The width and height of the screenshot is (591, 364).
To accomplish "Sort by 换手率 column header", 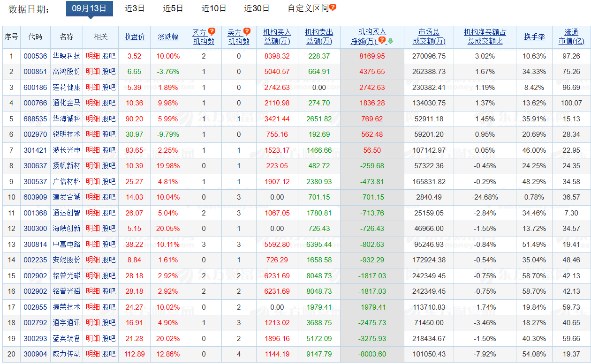I will 534,37.
